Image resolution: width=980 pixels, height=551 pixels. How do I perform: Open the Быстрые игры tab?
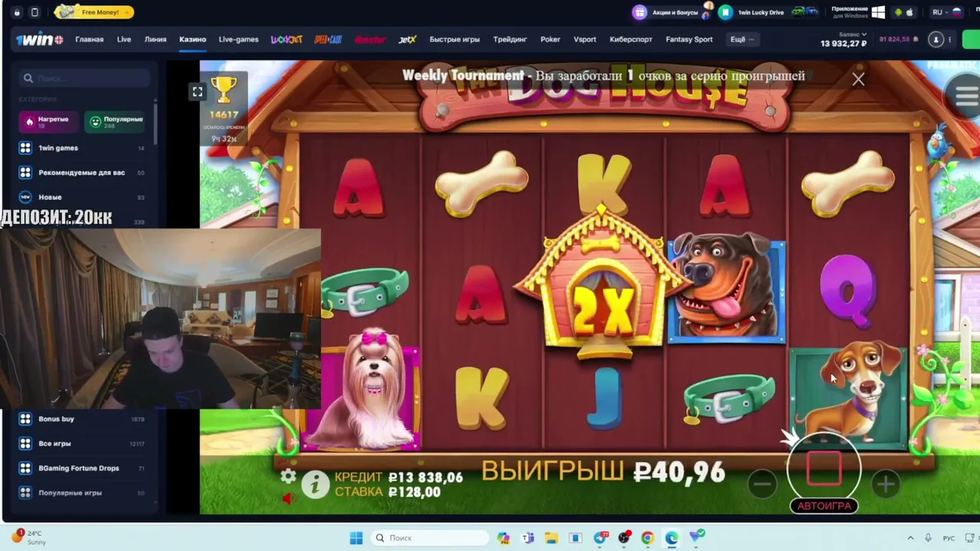[455, 40]
